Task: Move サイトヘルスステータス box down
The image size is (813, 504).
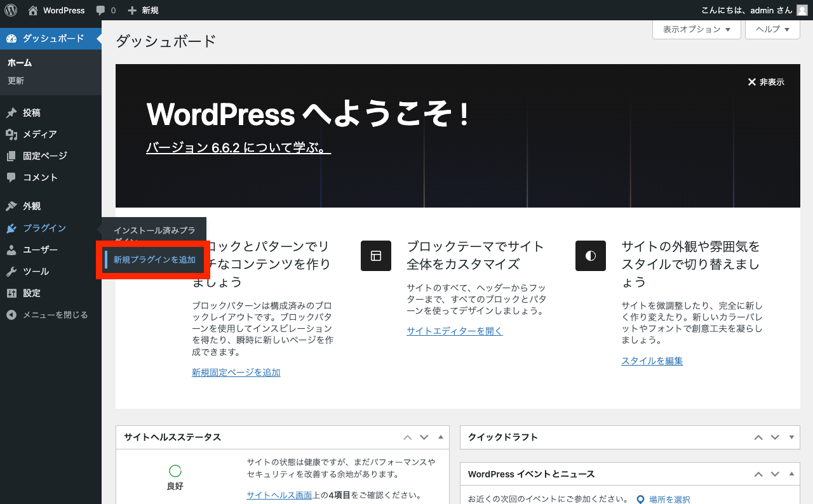Action: (424, 437)
